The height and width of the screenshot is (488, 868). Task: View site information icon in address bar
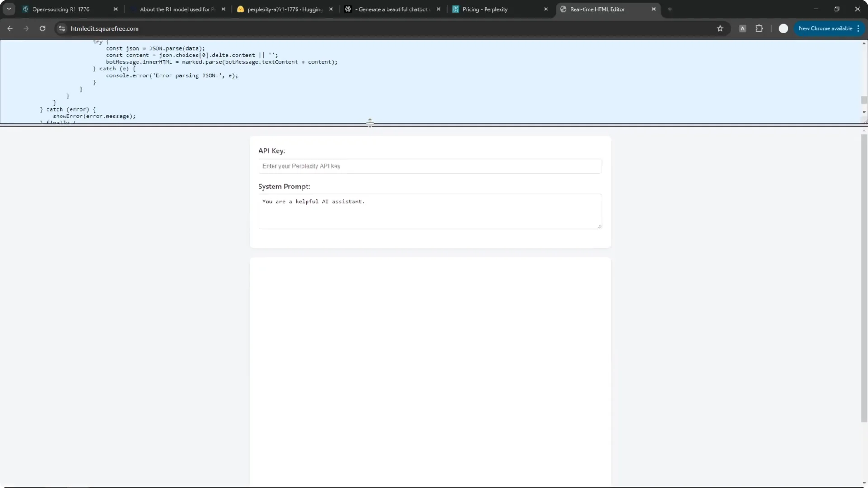pos(61,28)
